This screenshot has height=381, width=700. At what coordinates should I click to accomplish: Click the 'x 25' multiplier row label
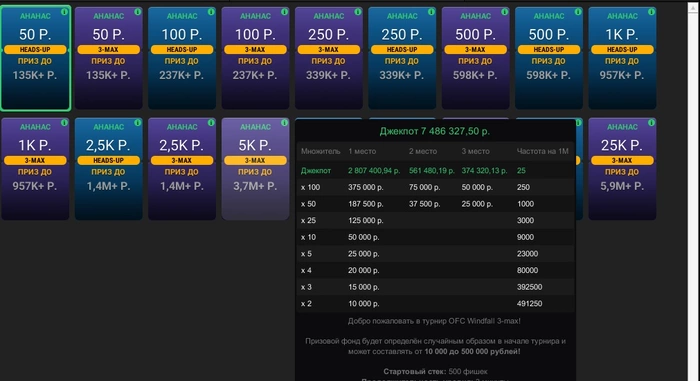point(308,221)
